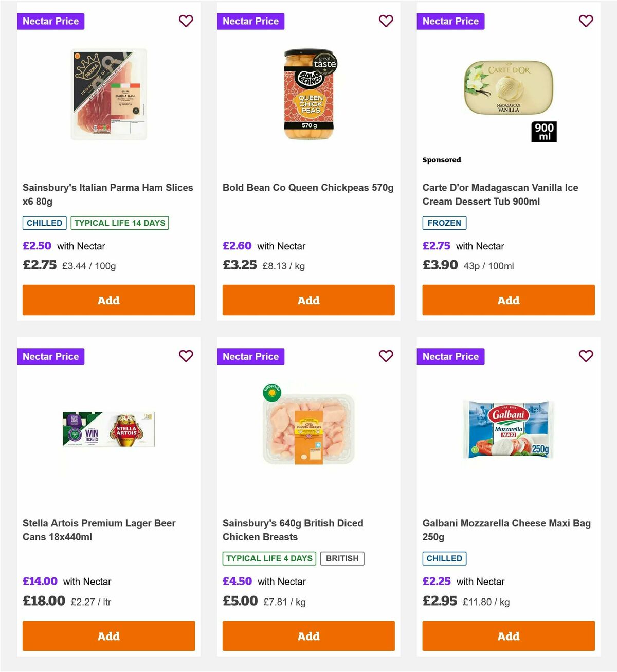617x672 pixels.
Task: Open Stella Artois Premium Lager product page
Action: coord(99,530)
